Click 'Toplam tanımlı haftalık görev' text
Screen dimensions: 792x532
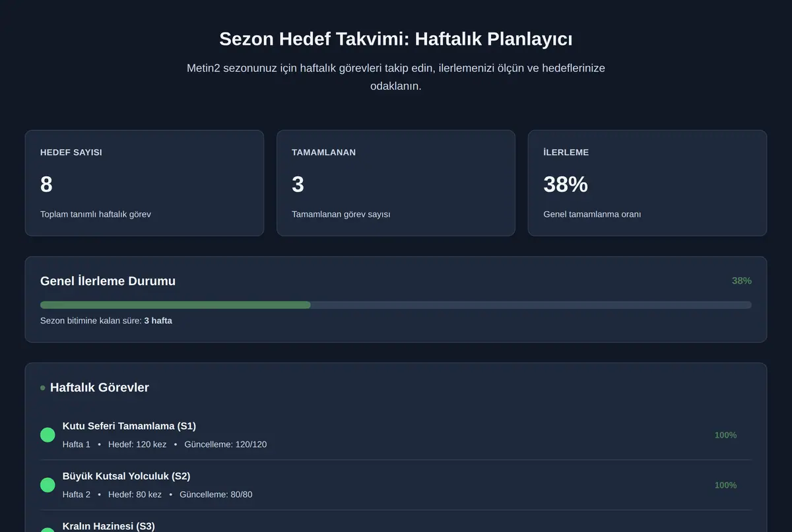click(96, 215)
